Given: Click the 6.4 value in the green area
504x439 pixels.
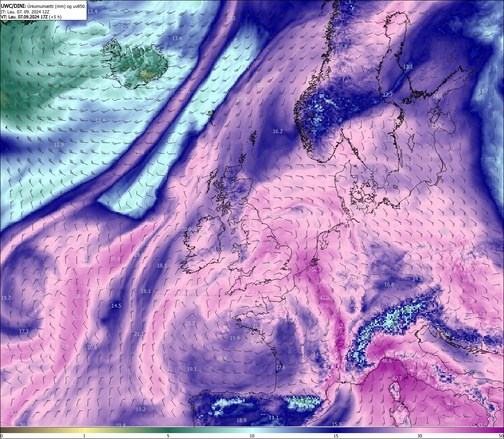Looking at the screenshot, I should point(41,39).
